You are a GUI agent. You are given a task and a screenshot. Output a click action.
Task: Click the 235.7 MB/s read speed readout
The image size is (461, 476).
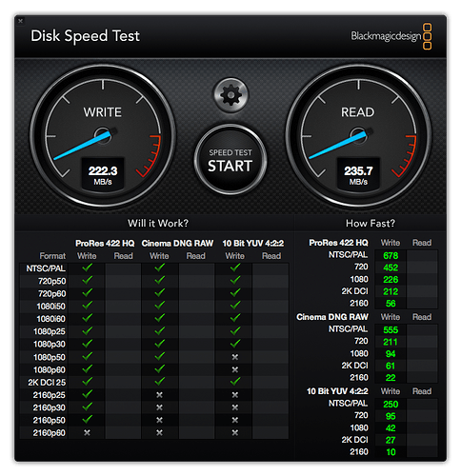click(x=358, y=174)
